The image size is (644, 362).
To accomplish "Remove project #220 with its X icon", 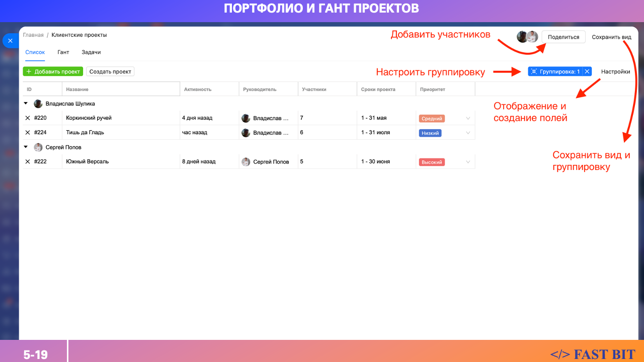I will pyautogui.click(x=28, y=118).
